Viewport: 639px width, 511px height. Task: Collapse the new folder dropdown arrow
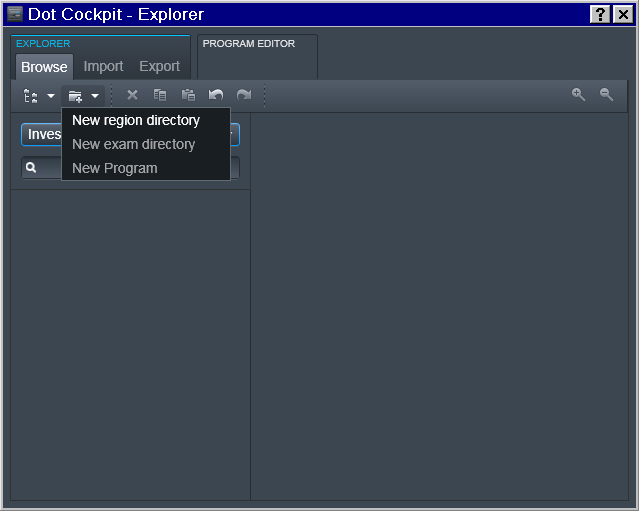(x=95, y=96)
